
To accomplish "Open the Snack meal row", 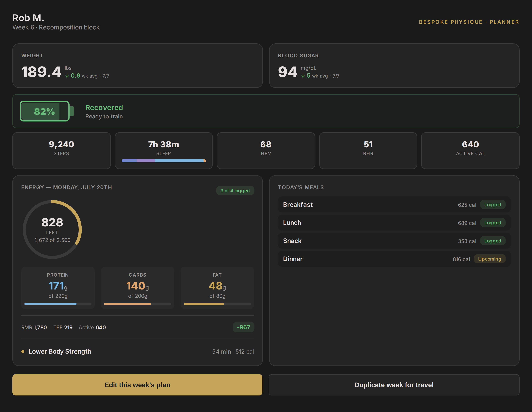I will [x=394, y=241].
